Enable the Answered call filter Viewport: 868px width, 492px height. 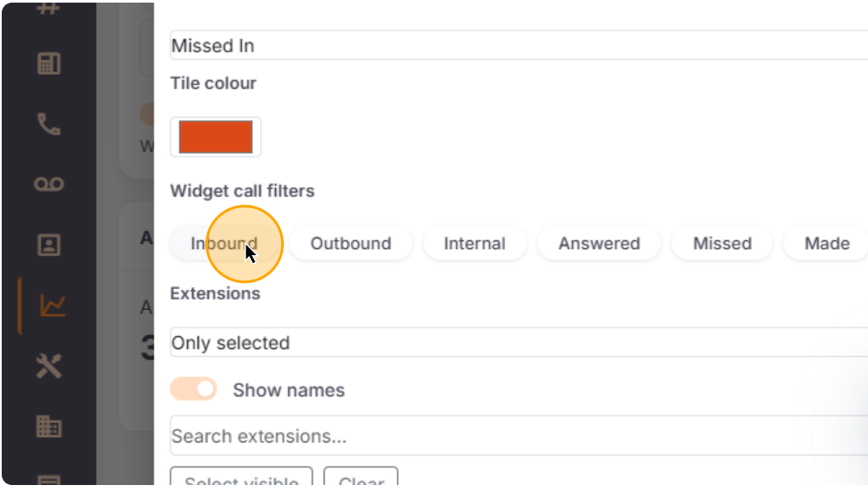point(599,244)
